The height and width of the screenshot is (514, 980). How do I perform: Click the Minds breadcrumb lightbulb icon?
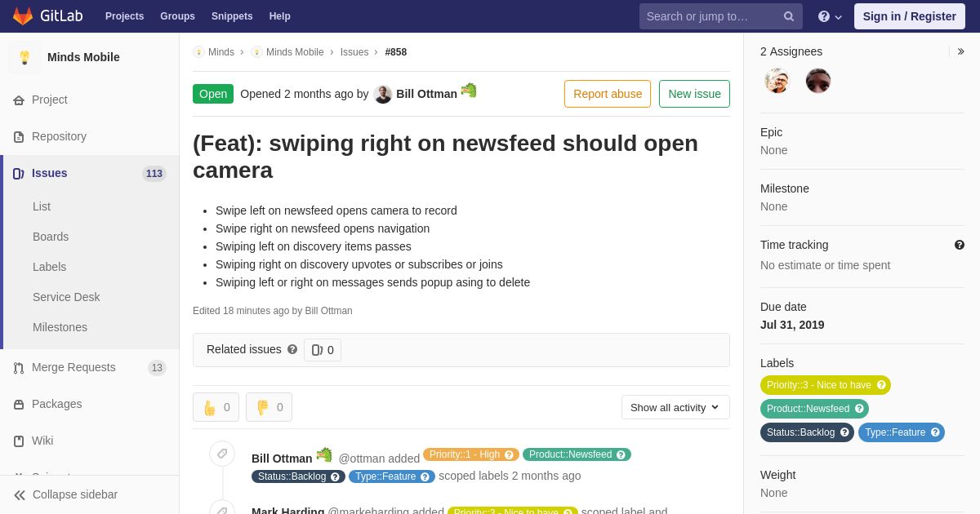(198, 52)
